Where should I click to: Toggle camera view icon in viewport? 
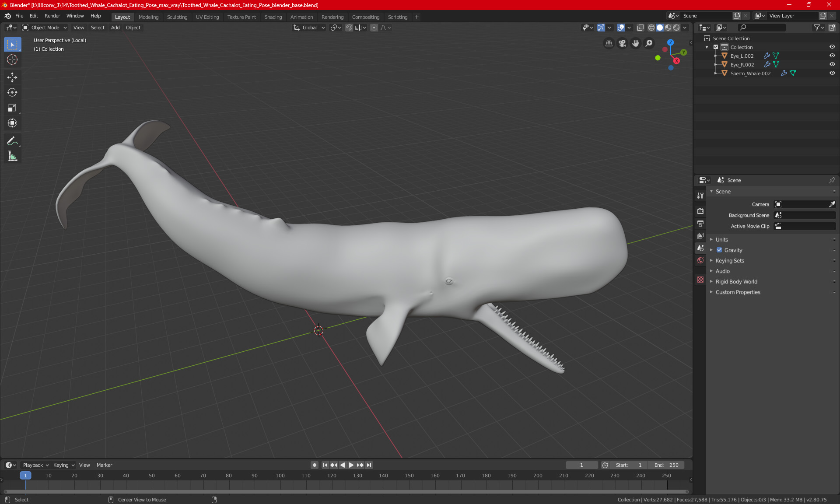[622, 43]
